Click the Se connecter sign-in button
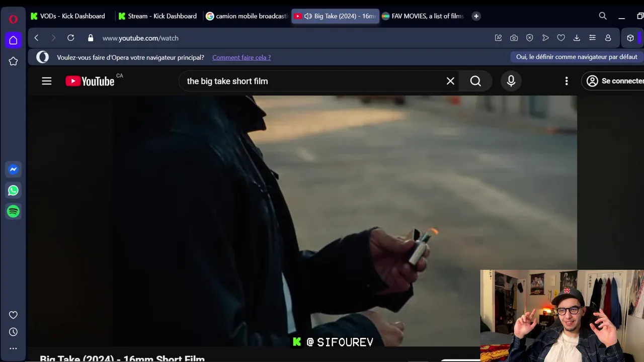Screen dimensions: 644x362 point(613,81)
